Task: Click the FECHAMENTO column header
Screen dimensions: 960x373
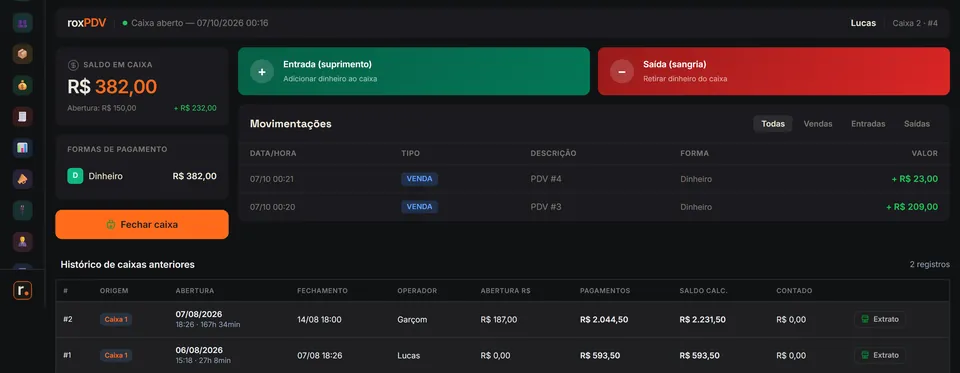Action: 323,290
